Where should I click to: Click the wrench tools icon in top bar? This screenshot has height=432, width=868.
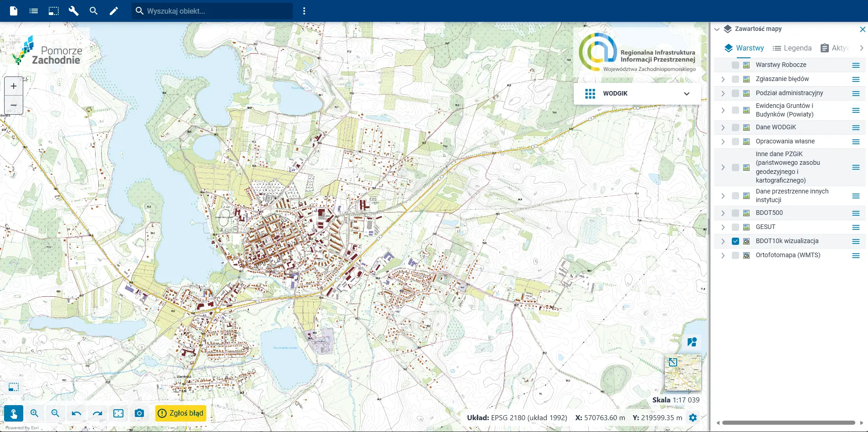coord(73,11)
